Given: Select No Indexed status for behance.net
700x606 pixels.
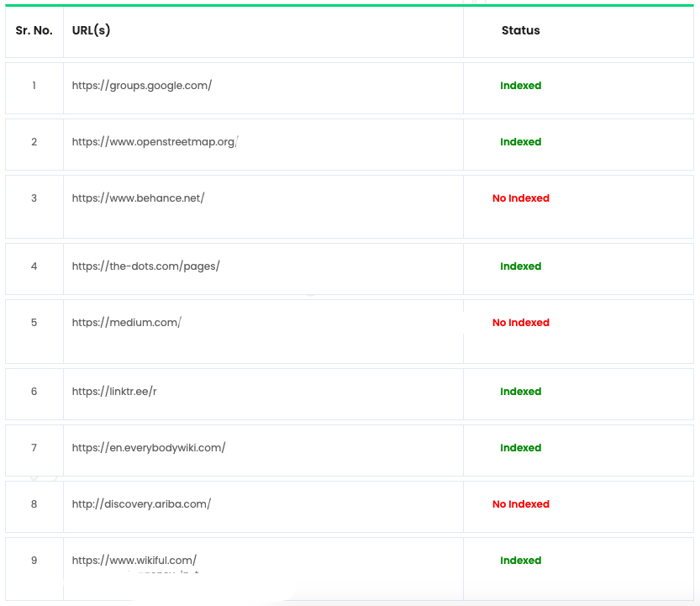Looking at the screenshot, I should pyautogui.click(x=520, y=198).
